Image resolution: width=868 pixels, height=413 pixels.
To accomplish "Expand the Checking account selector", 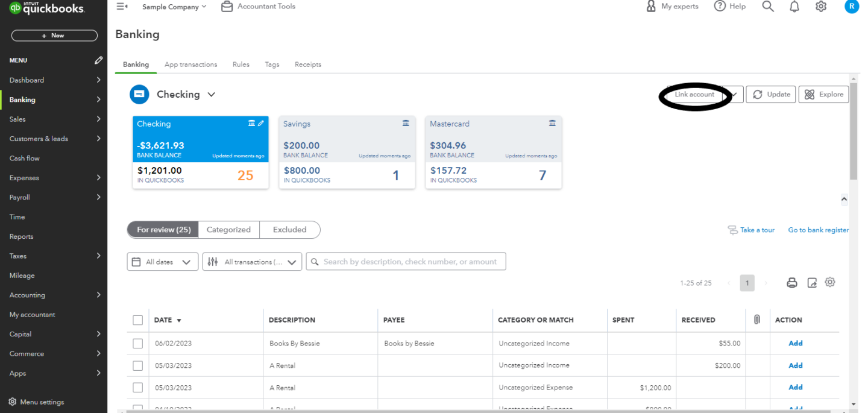I will 212,95.
